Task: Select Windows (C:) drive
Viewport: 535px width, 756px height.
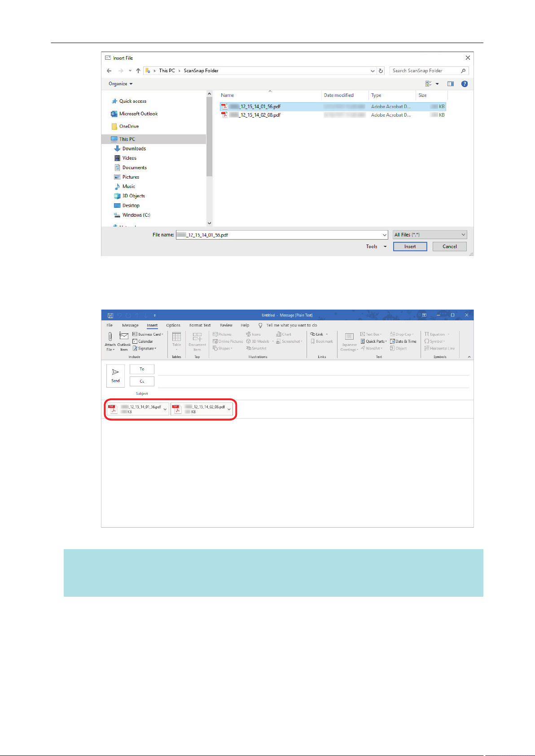Action: (132, 215)
